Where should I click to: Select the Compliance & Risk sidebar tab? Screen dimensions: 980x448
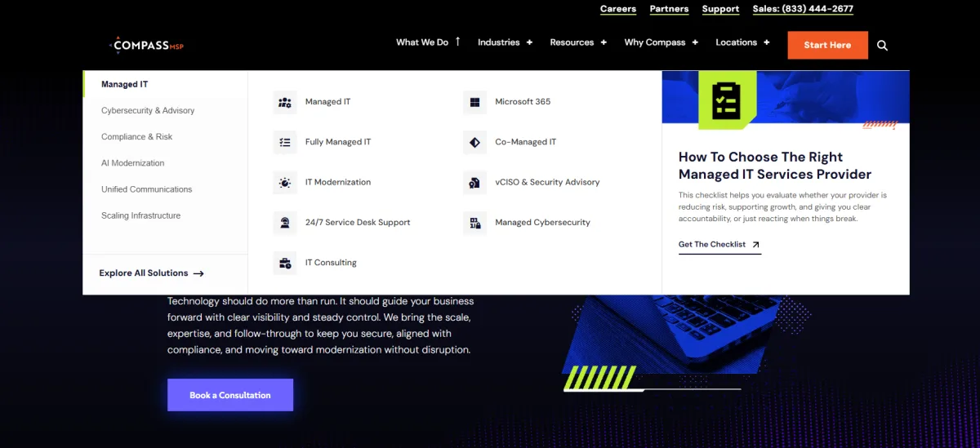click(x=165, y=136)
